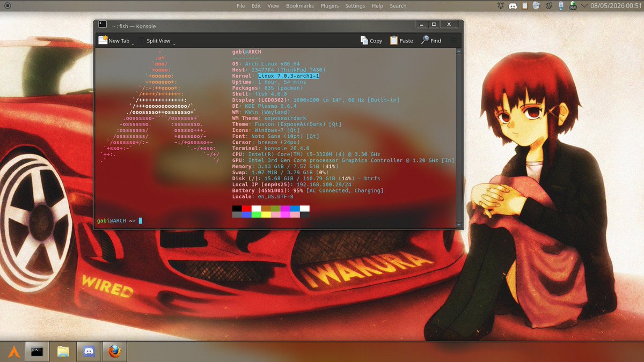644x362 pixels.
Task: Click the bright green palette swatch
Action: pos(256,215)
